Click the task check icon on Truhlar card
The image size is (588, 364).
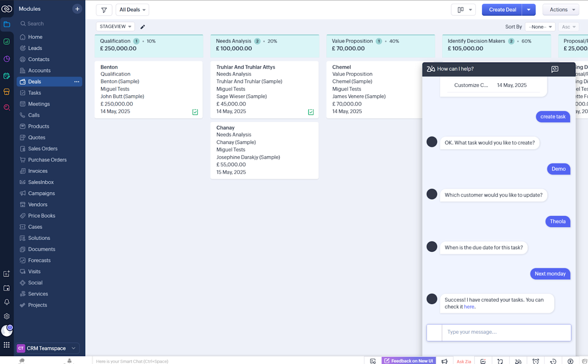pyautogui.click(x=311, y=112)
